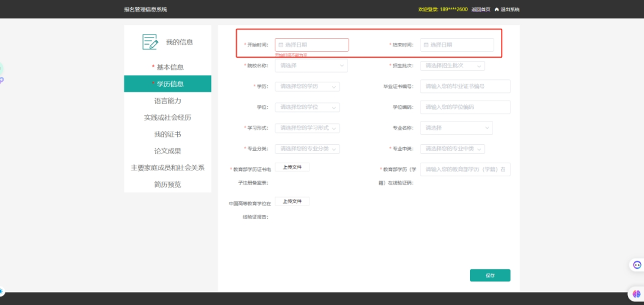This screenshot has height=305, width=644.
Task: Click the 学位编码 input field
Action: pos(465,107)
